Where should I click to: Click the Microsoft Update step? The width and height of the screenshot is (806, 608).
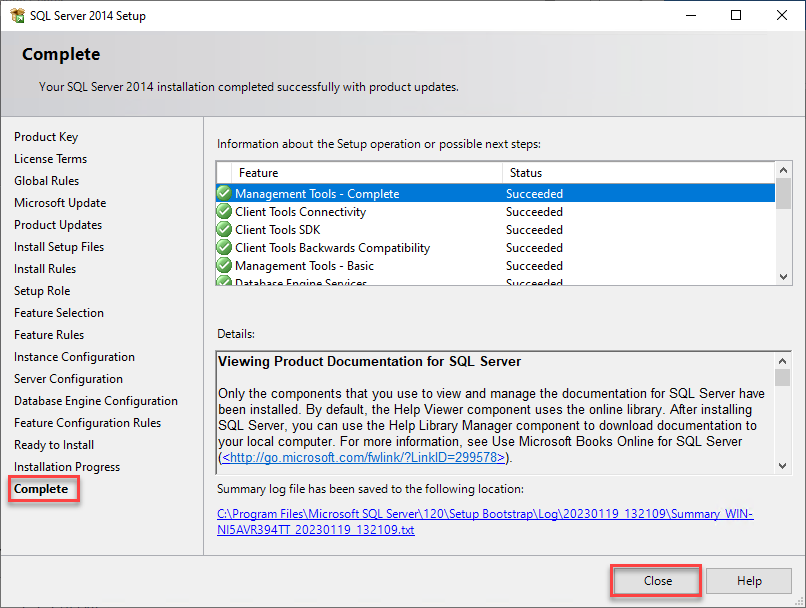pyautogui.click(x=60, y=202)
